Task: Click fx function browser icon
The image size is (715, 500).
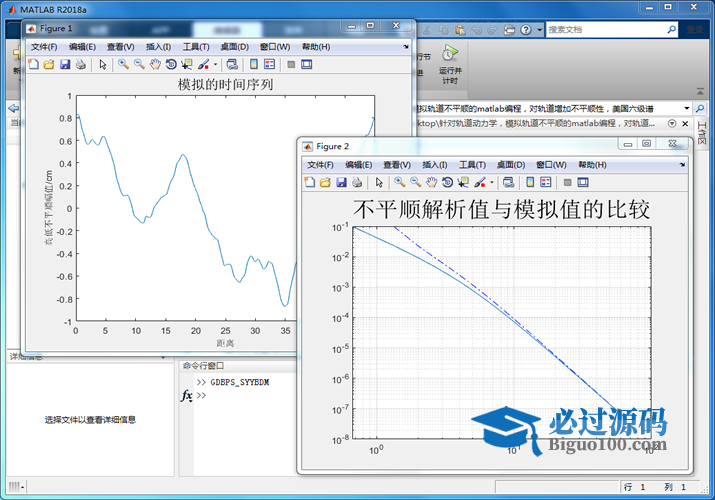Action: [x=187, y=395]
